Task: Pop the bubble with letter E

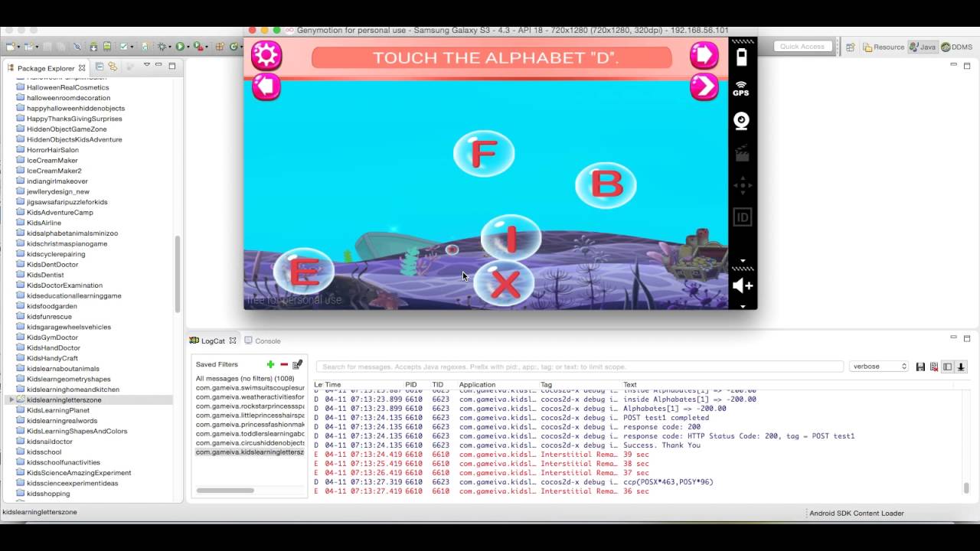Action: click(304, 272)
